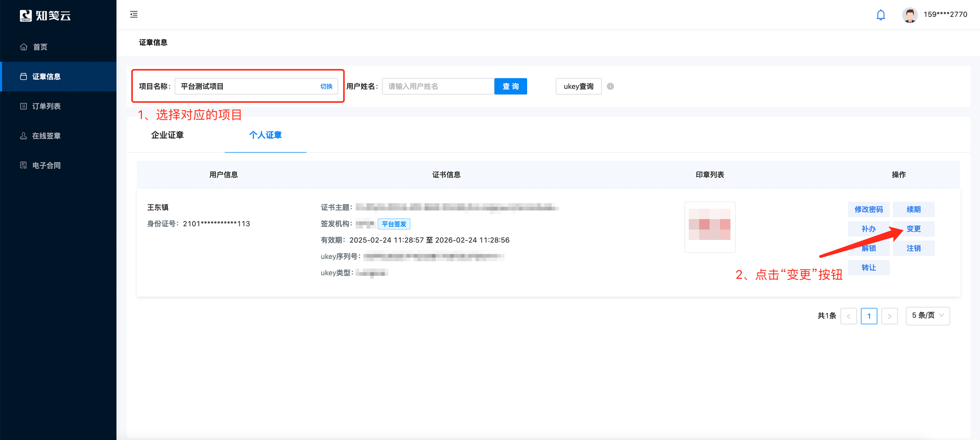980x440 pixels.
Task: Click the 身份证号 2101***********113 text
Action: (x=198, y=224)
